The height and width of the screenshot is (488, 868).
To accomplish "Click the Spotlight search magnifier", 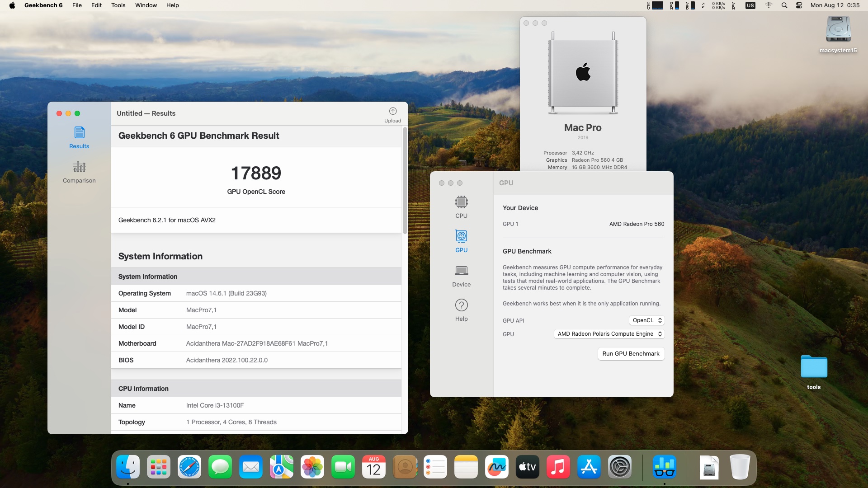I will [784, 5].
